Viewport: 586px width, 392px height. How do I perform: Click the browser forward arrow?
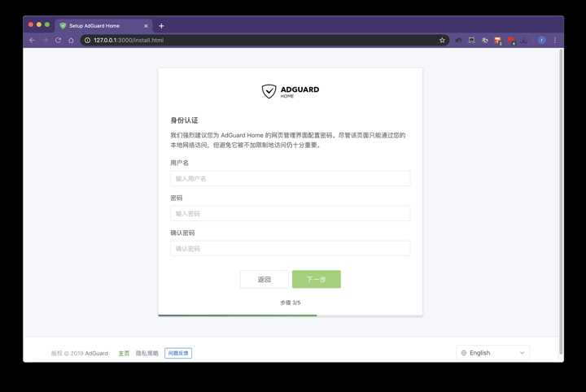click(46, 41)
